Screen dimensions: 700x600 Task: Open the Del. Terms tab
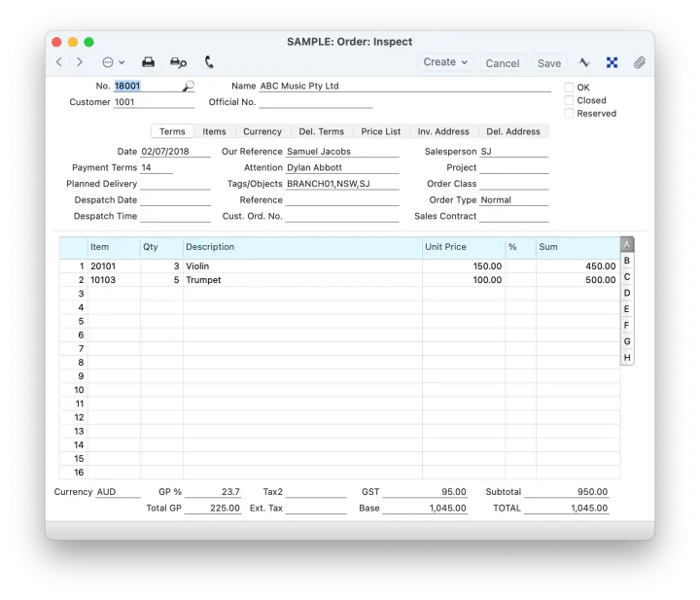pyautogui.click(x=321, y=131)
